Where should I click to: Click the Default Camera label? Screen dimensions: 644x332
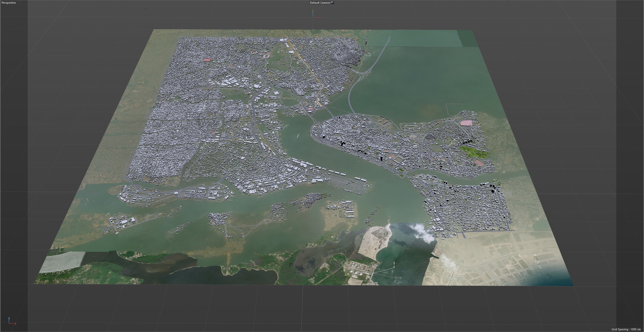319,3
